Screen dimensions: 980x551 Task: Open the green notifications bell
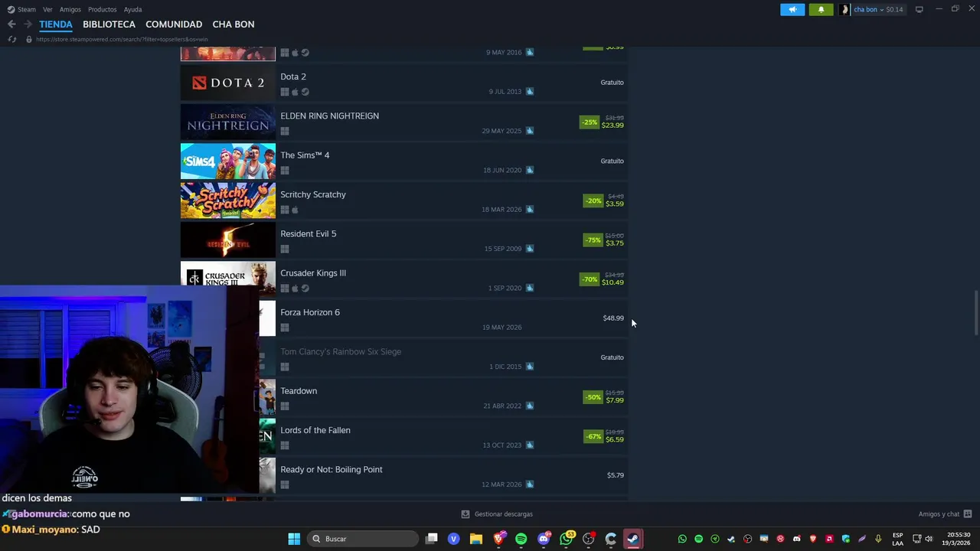coord(821,9)
